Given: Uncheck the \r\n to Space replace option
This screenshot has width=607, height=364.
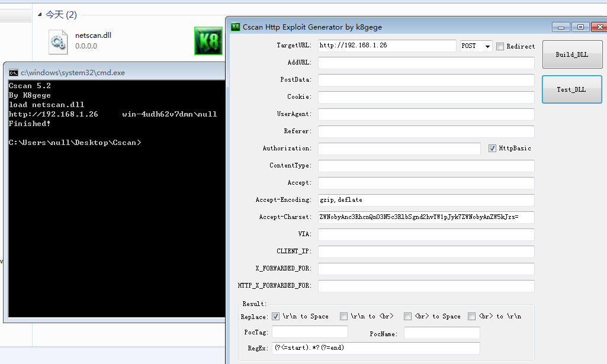Looking at the screenshot, I should point(275,316).
